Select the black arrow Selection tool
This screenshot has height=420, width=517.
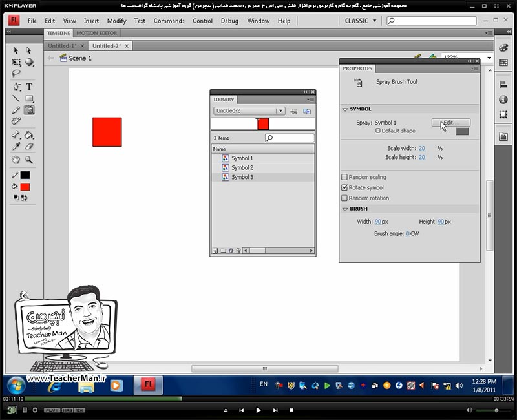16,50
